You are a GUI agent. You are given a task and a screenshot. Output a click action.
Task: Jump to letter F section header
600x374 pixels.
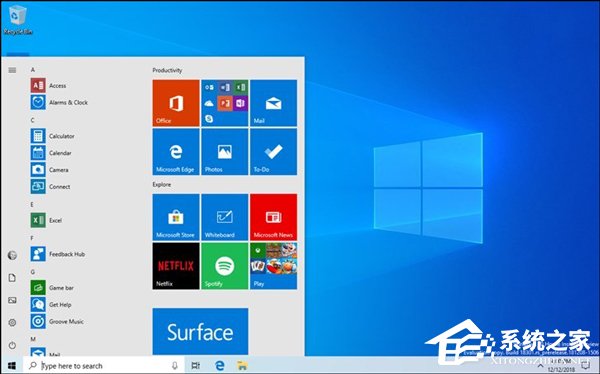click(32, 238)
